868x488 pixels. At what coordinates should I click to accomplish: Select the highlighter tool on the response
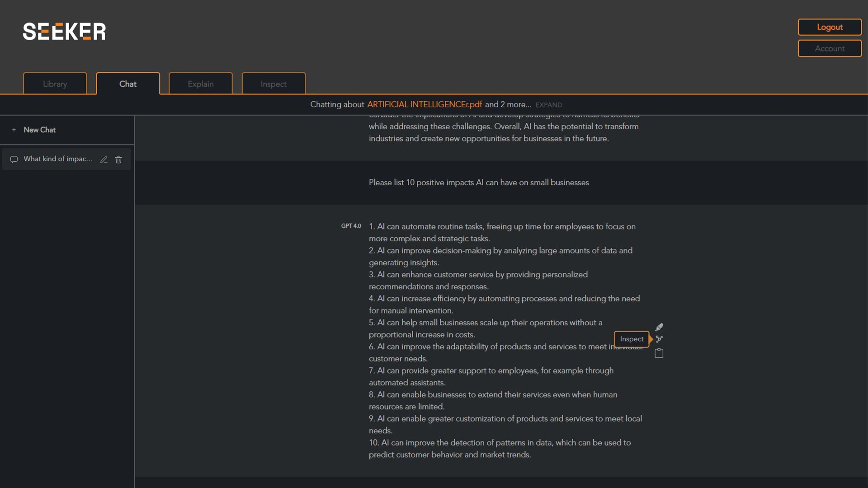click(659, 327)
